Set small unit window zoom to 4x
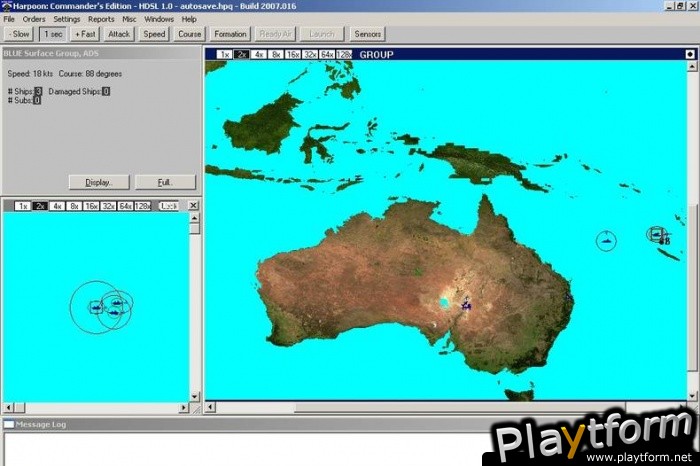 (57, 206)
